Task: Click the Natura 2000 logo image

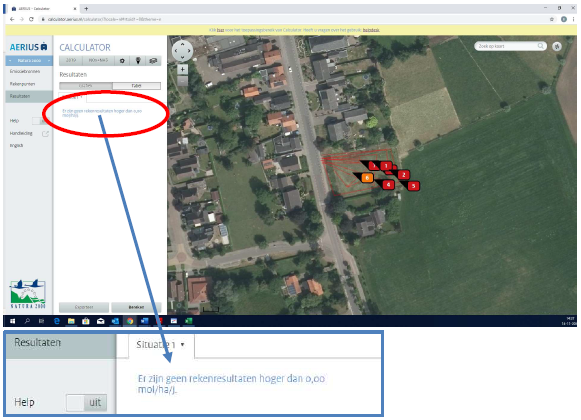Action: pyautogui.click(x=28, y=294)
